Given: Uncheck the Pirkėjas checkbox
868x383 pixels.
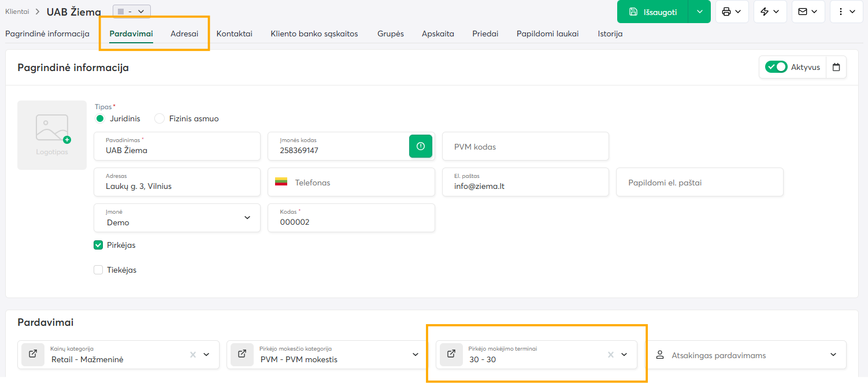Looking at the screenshot, I should tap(98, 245).
